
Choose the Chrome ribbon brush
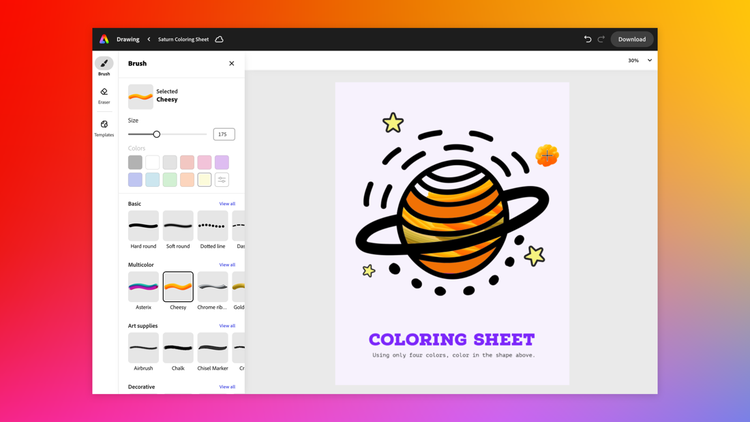[x=212, y=287]
